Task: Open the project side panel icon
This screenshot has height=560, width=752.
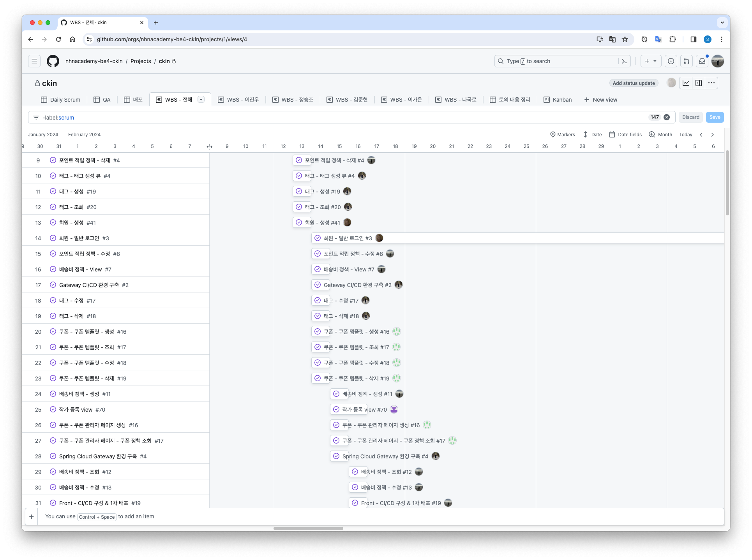Action: tap(699, 83)
